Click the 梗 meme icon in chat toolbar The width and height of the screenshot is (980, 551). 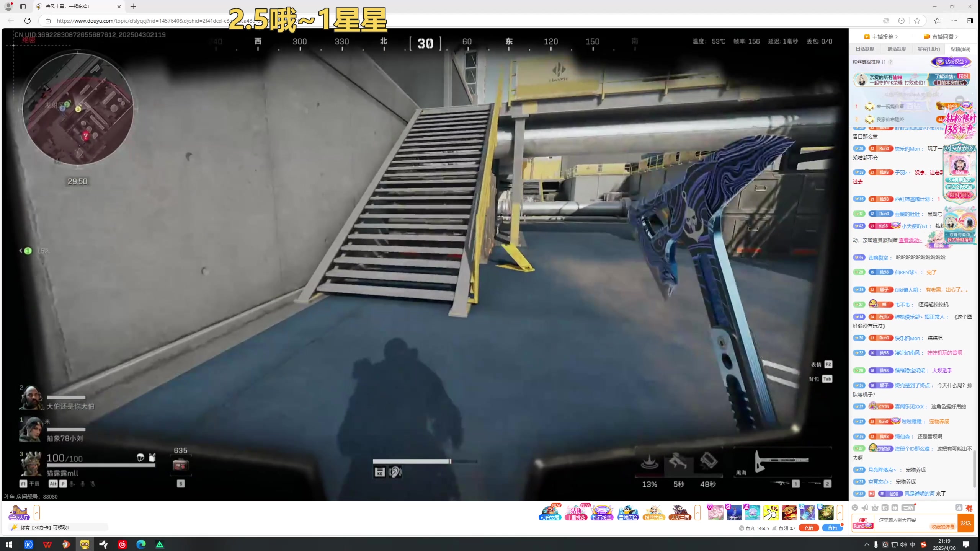point(895,508)
